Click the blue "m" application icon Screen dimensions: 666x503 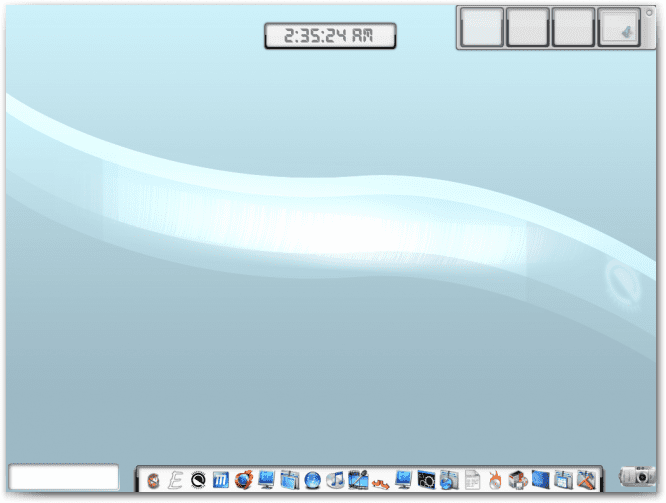[221, 481]
